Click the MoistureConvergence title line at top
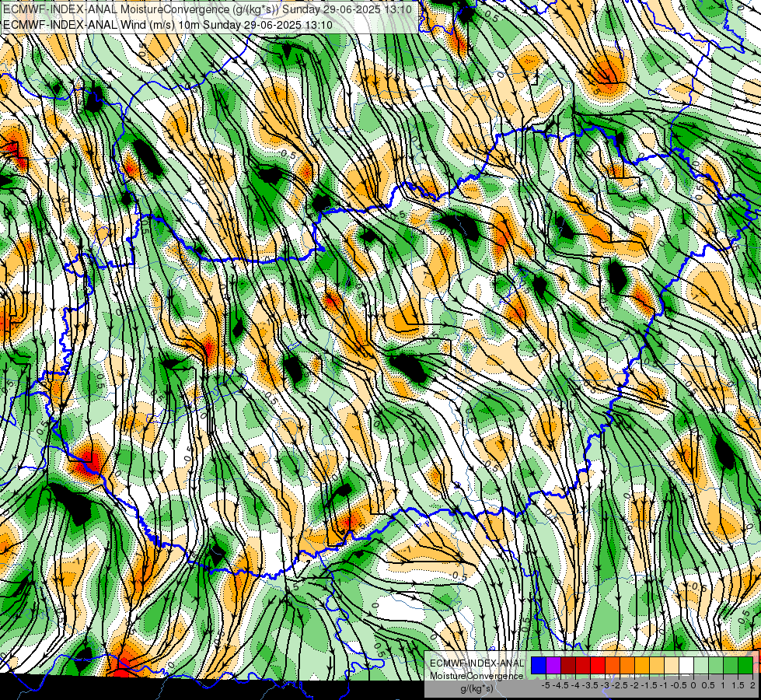This screenshot has width=761, height=700. click(208, 9)
